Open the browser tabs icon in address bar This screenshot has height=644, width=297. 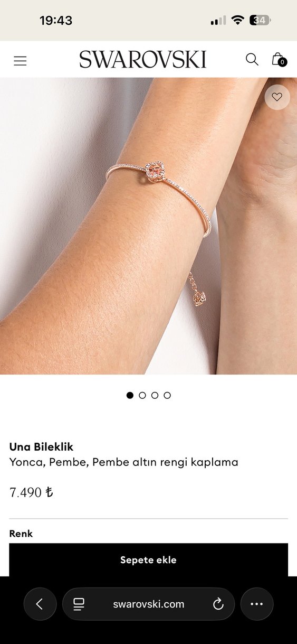pyautogui.click(x=79, y=604)
